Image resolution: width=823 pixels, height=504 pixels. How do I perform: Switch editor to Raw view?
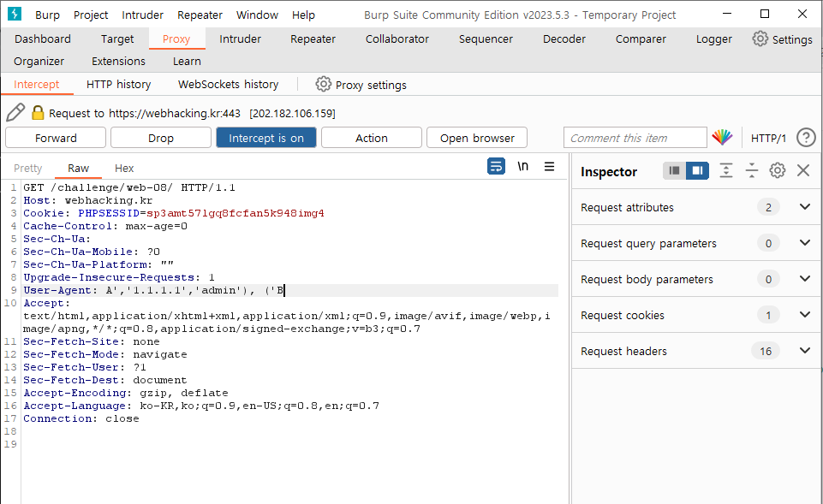78,168
